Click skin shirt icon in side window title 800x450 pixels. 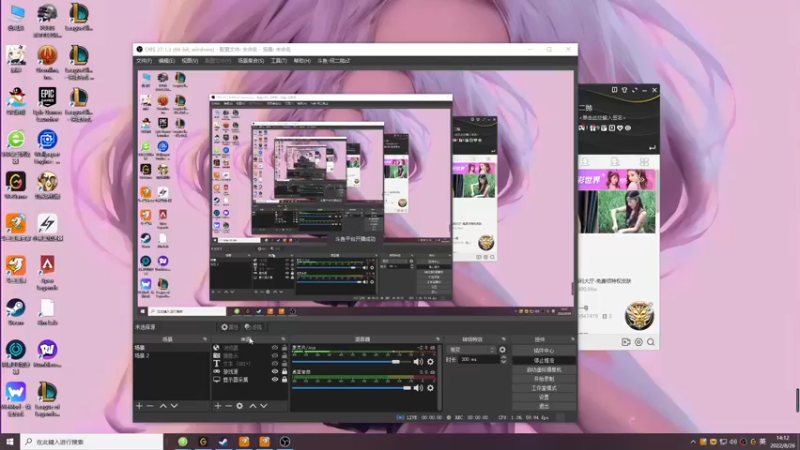624,90
